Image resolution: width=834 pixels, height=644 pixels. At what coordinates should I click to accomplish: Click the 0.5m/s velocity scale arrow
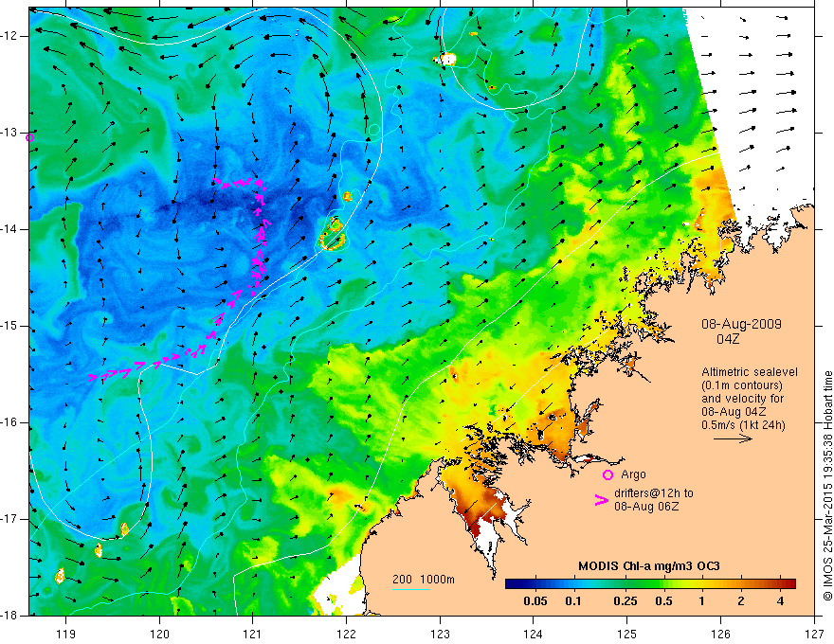tap(733, 438)
